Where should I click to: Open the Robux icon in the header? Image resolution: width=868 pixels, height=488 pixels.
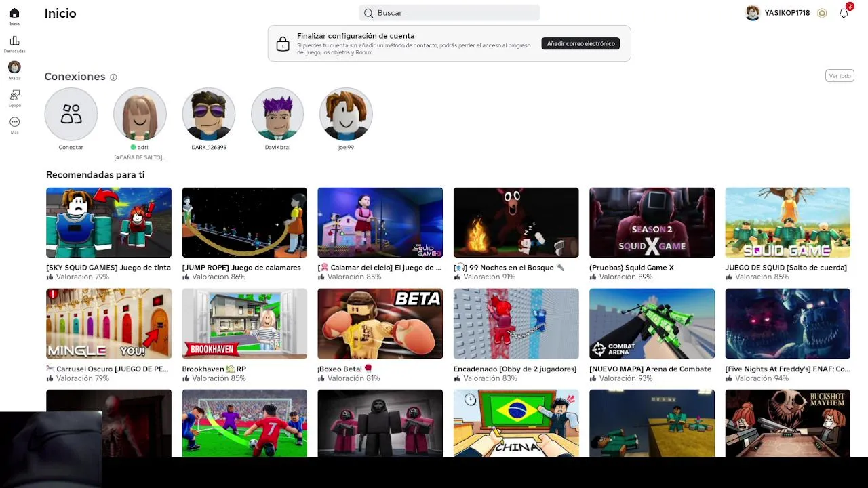click(x=822, y=13)
